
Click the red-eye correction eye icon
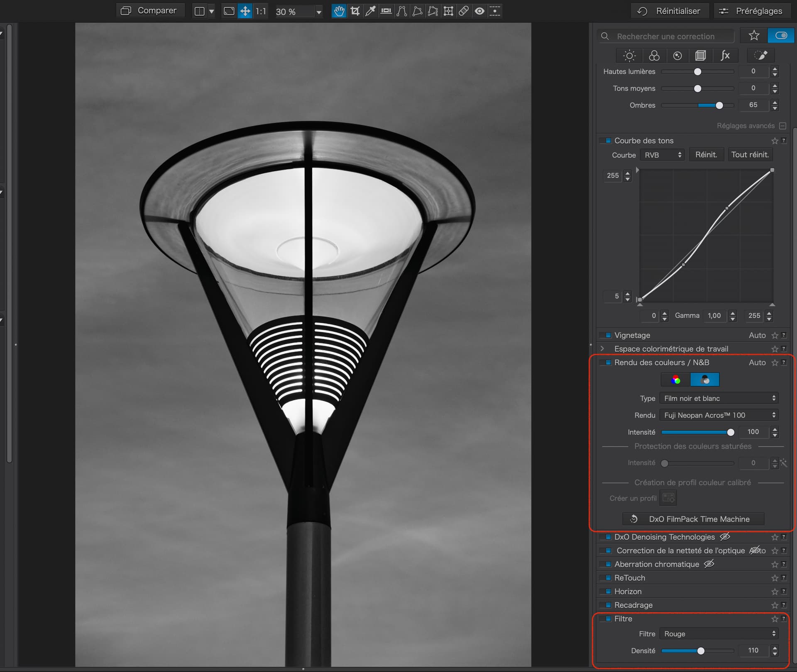479,11
